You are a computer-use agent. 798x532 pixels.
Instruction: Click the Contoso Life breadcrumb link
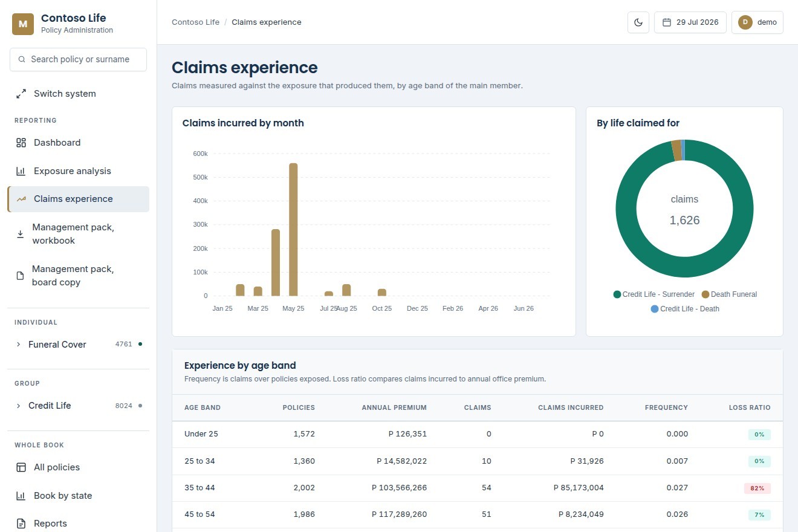195,22
